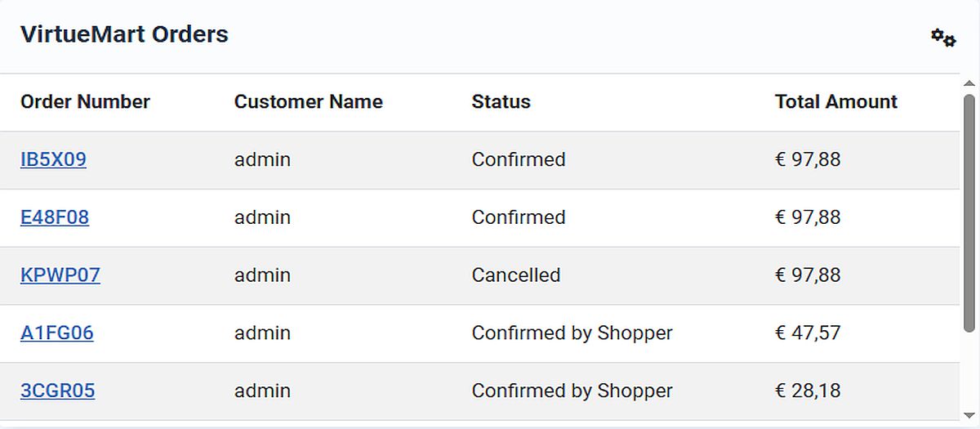
Task: Click the € 47,57 total amount
Action: pos(808,333)
